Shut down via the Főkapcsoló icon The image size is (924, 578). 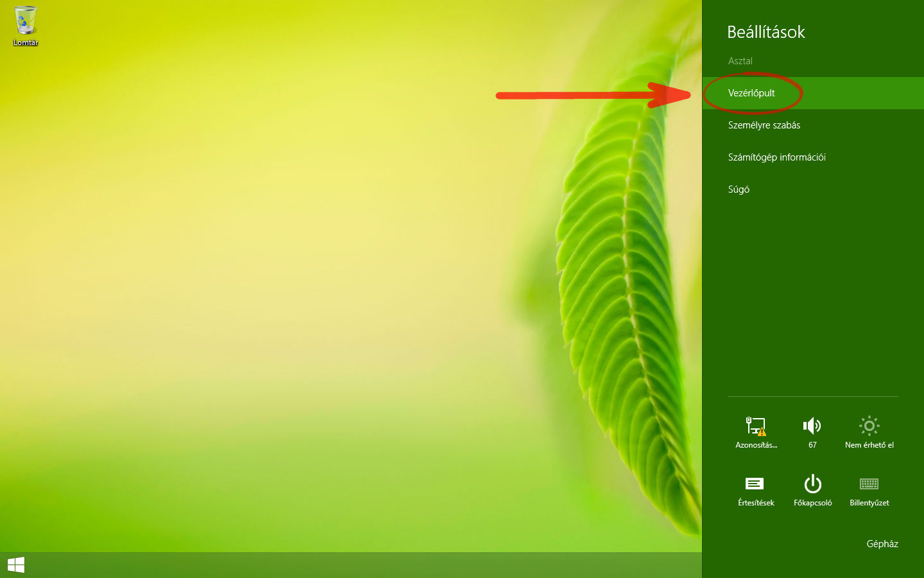[812, 486]
